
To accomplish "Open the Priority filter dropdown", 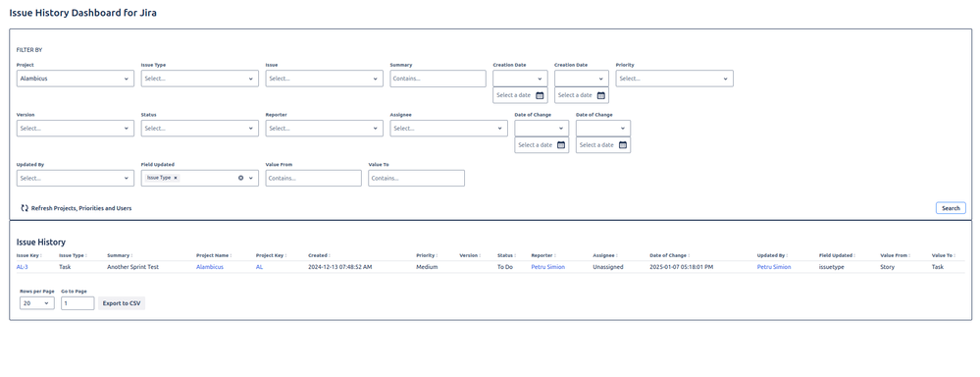I will pyautogui.click(x=674, y=79).
